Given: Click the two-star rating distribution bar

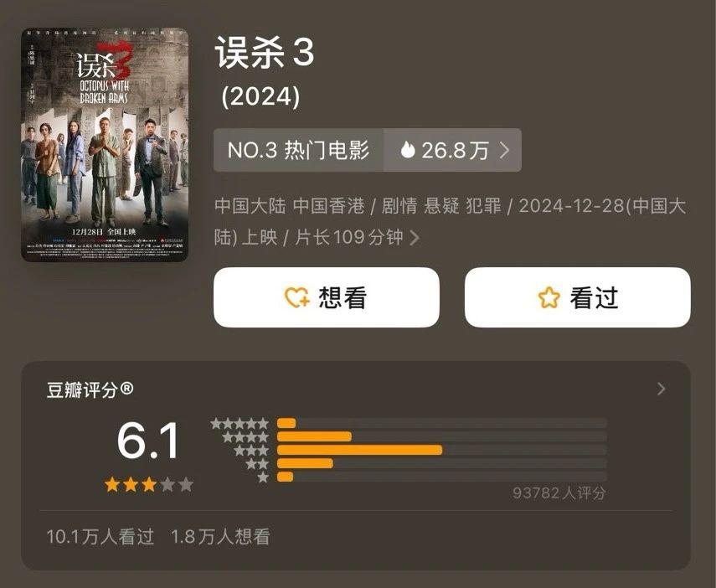Looking at the screenshot, I should click(x=442, y=463).
